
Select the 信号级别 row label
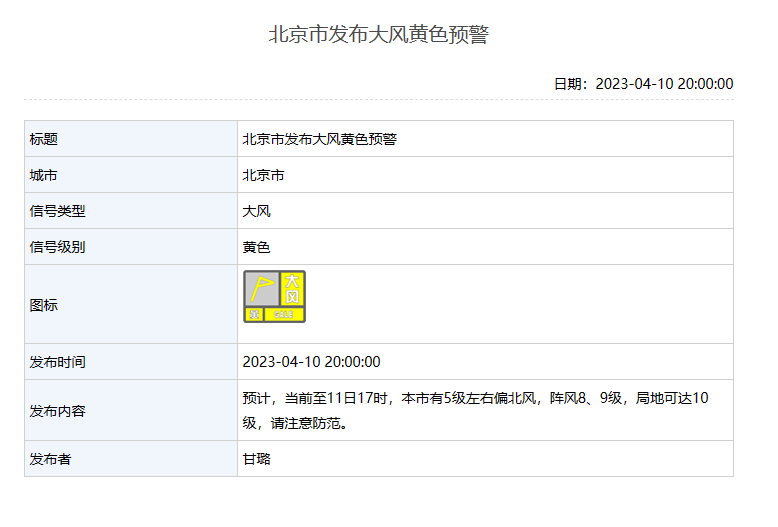58,247
